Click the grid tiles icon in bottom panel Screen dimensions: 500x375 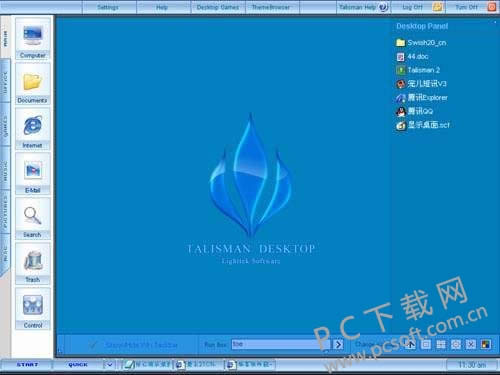point(441,344)
